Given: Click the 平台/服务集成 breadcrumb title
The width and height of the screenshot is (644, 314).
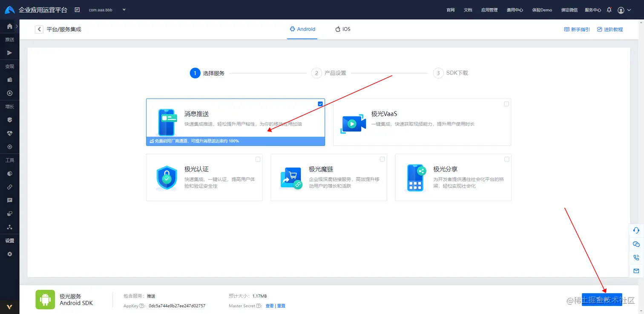Looking at the screenshot, I should 64,29.
